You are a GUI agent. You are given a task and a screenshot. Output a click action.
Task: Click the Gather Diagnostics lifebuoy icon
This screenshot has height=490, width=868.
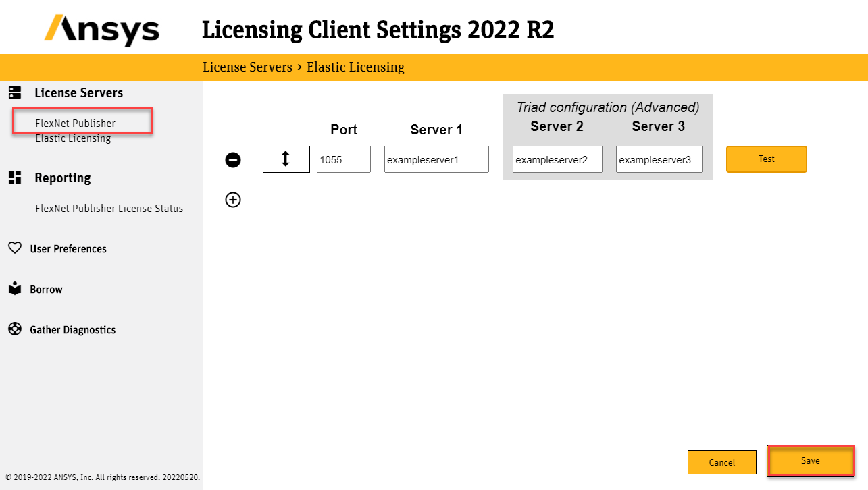(x=15, y=329)
